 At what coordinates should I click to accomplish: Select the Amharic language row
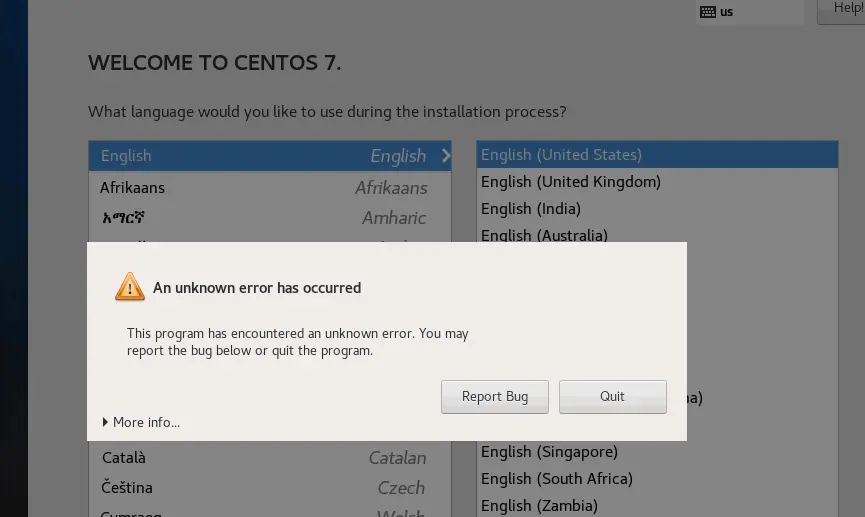point(270,217)
